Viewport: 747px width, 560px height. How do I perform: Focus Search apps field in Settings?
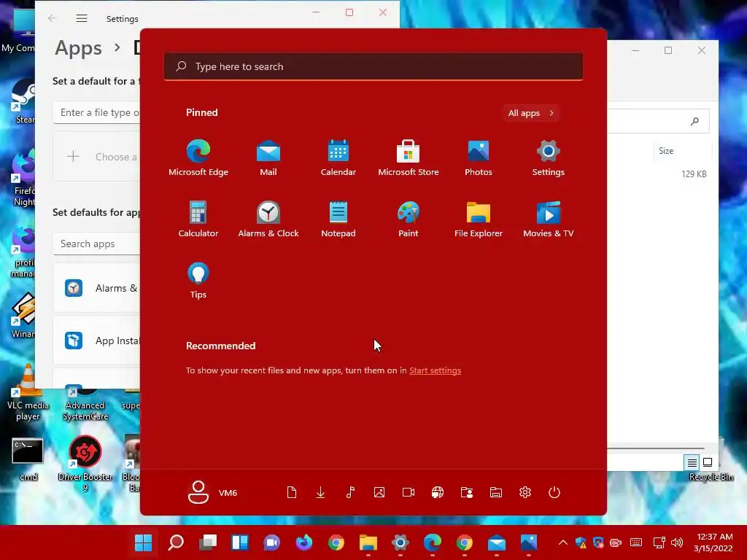[97, 244]
